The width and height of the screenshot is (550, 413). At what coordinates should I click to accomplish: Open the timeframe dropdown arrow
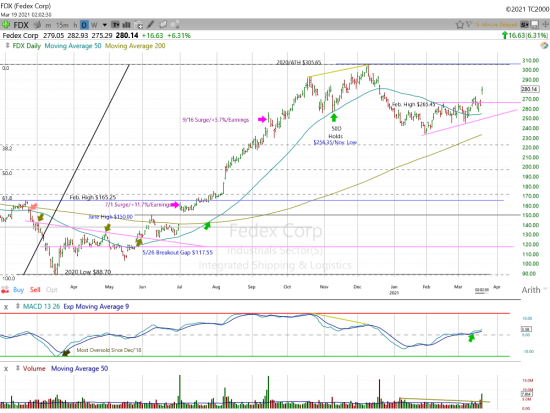[105, 25]
